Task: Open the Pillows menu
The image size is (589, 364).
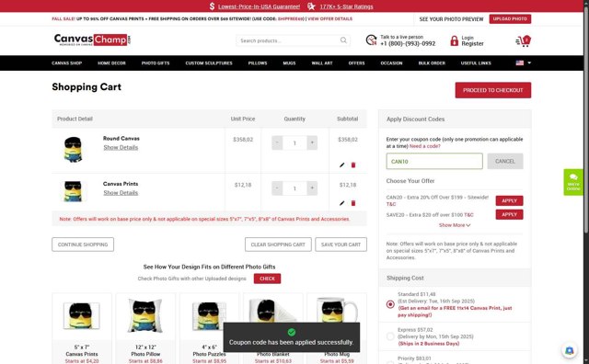Action: [x=258, y=63]
